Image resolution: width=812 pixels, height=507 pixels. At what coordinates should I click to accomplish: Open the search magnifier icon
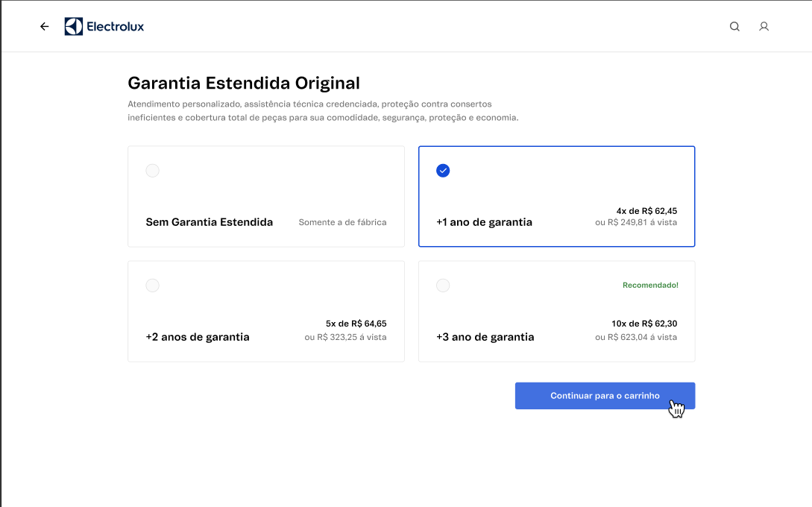click(734, 27)
